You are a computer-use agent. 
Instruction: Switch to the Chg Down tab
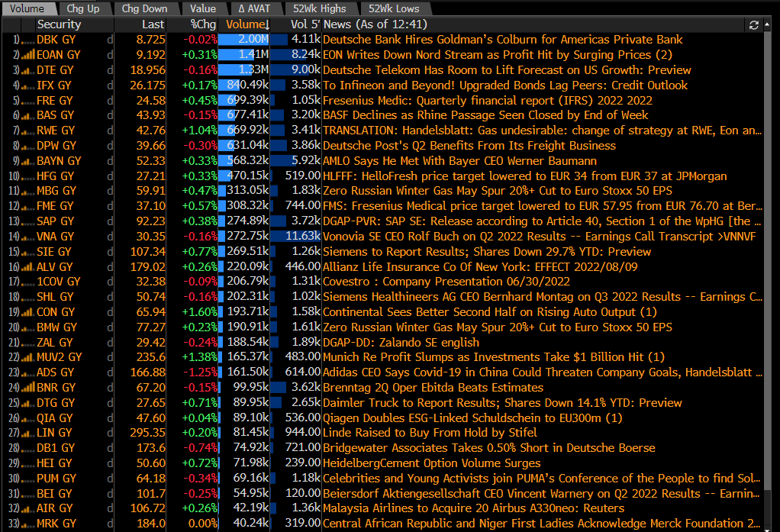144,8
